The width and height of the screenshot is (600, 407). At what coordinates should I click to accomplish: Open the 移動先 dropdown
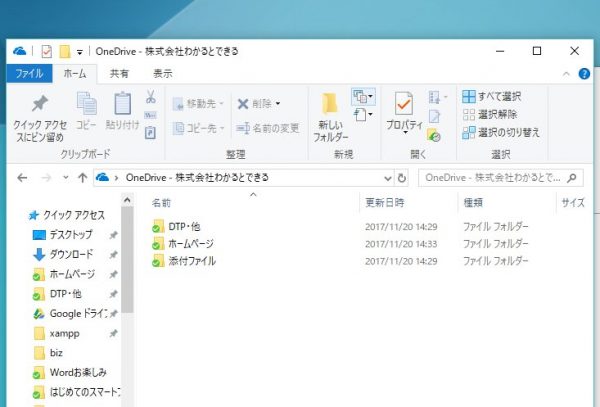pyautogui.click(x=198, y=104)
